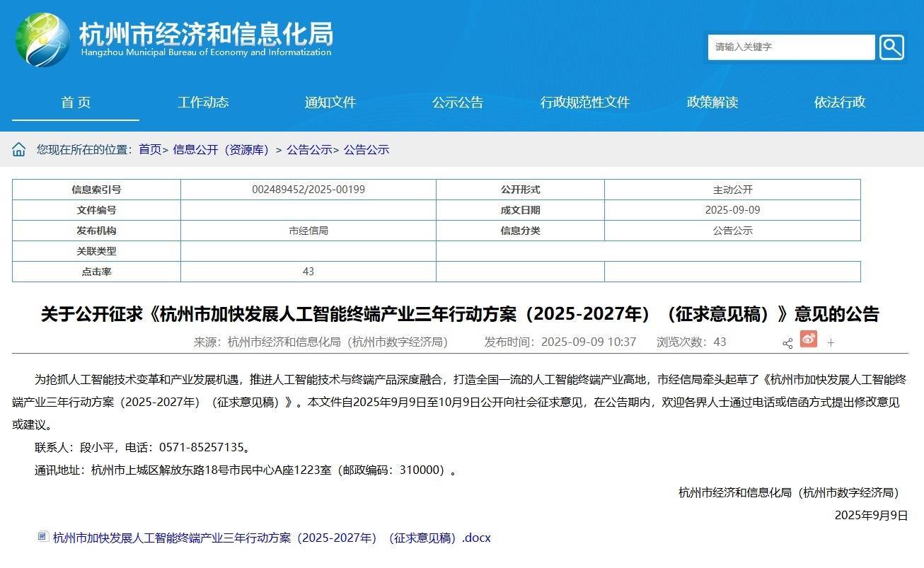
Task: Go to 首页 via the top navigation
Action: (x=76, y=102)
